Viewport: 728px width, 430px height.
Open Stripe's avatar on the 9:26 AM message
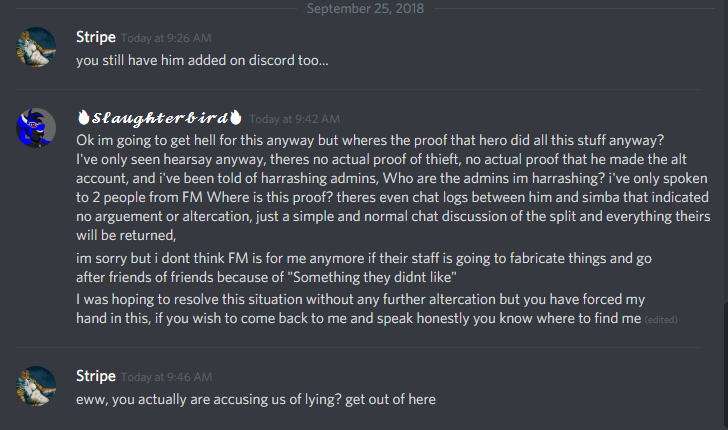pos(36,47)
